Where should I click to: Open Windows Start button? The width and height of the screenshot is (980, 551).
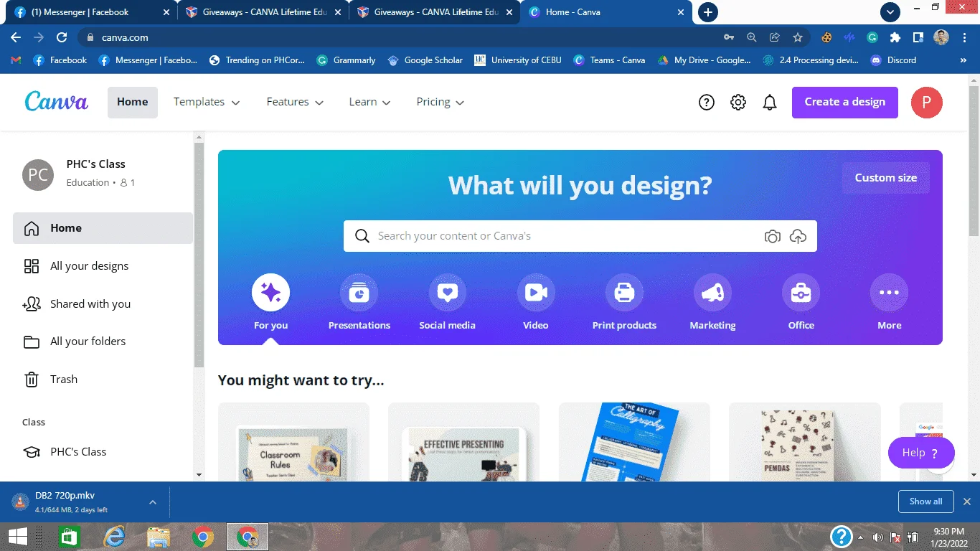pos(17,537)
